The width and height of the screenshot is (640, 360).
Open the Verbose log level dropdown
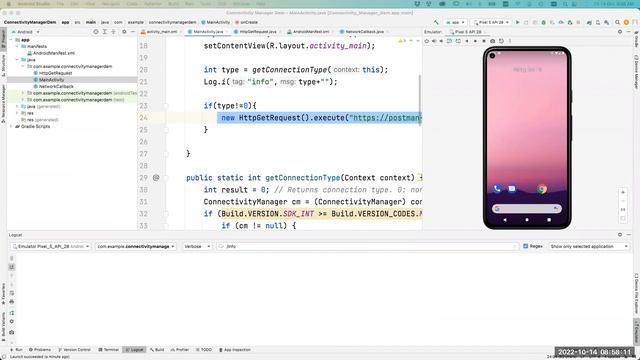pos(197,246)
